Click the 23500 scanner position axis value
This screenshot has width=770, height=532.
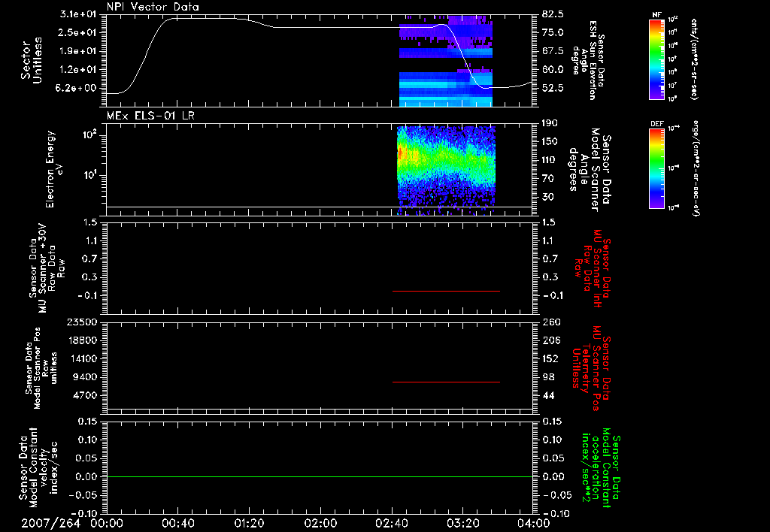click(82, 322)
